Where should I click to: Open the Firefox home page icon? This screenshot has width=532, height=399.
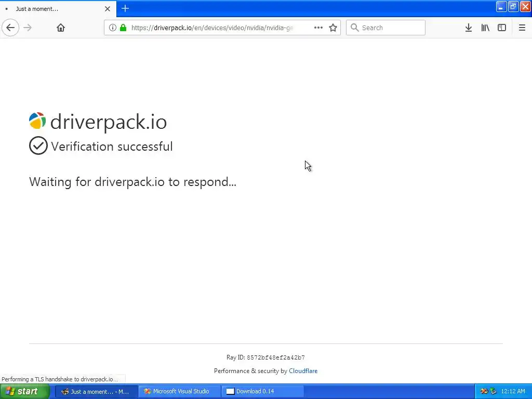coord(61,28)
